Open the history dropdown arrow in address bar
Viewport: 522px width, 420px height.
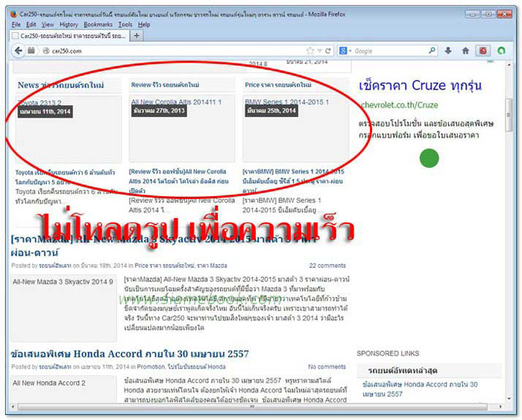pyautogui.click(x=320, y=51)
